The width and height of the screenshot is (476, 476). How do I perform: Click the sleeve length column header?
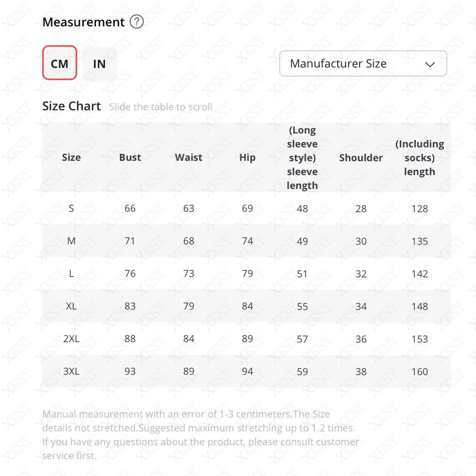click(x=302, y=158)
